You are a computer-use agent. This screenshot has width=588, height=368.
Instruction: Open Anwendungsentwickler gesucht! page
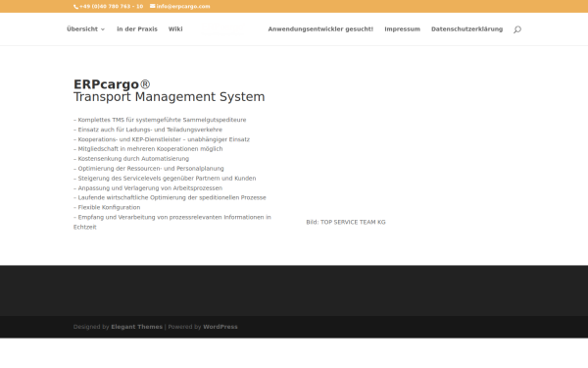pyautogui.click(x=320, y=28)
